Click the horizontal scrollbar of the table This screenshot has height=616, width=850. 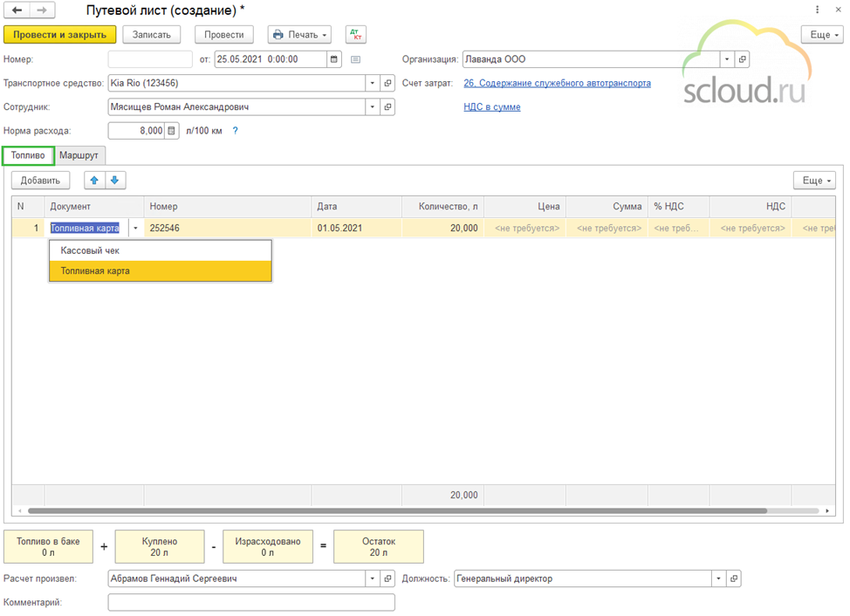coord(397,511)
